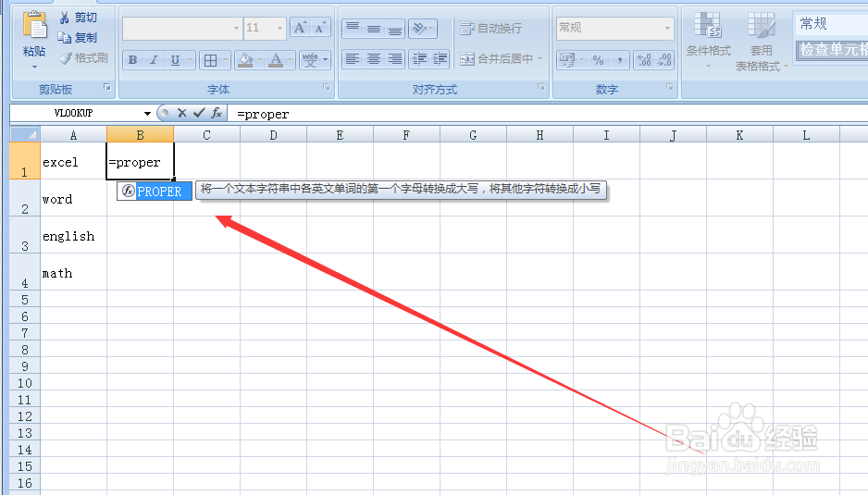The width and height of the screenshot is (868, 495).
Task: Click the Copy icon
Action: pos(65,38)
